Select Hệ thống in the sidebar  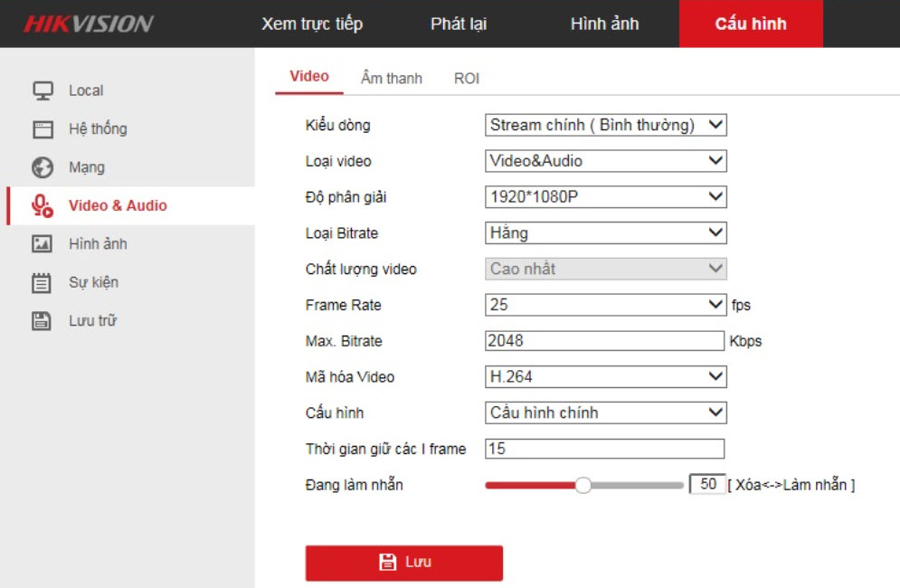pos(98,128)
